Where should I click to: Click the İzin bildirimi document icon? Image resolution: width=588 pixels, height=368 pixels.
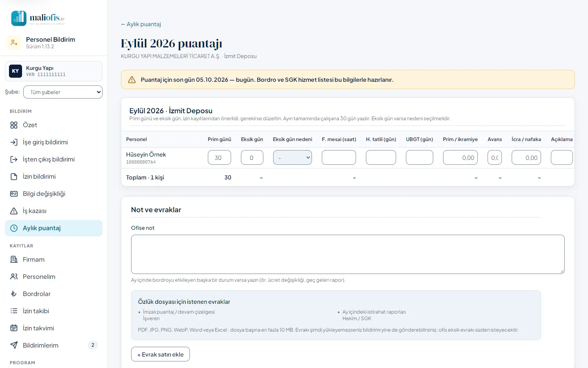(x=14, y=177)
